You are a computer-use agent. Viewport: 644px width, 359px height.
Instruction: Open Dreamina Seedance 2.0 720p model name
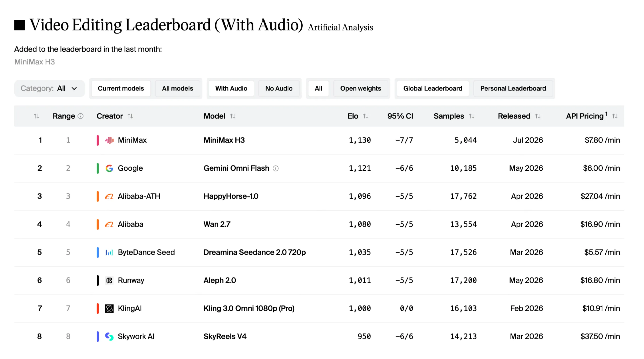pos(255,252)
